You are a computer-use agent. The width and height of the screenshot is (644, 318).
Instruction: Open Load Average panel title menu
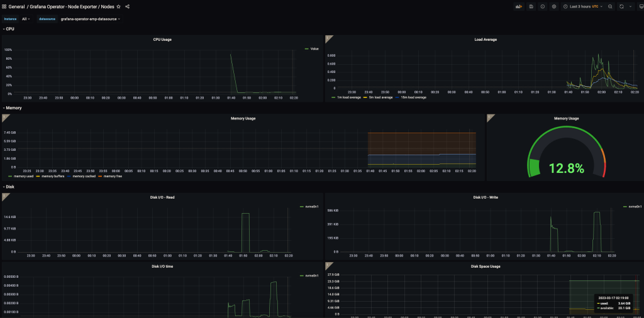(486, 40)
